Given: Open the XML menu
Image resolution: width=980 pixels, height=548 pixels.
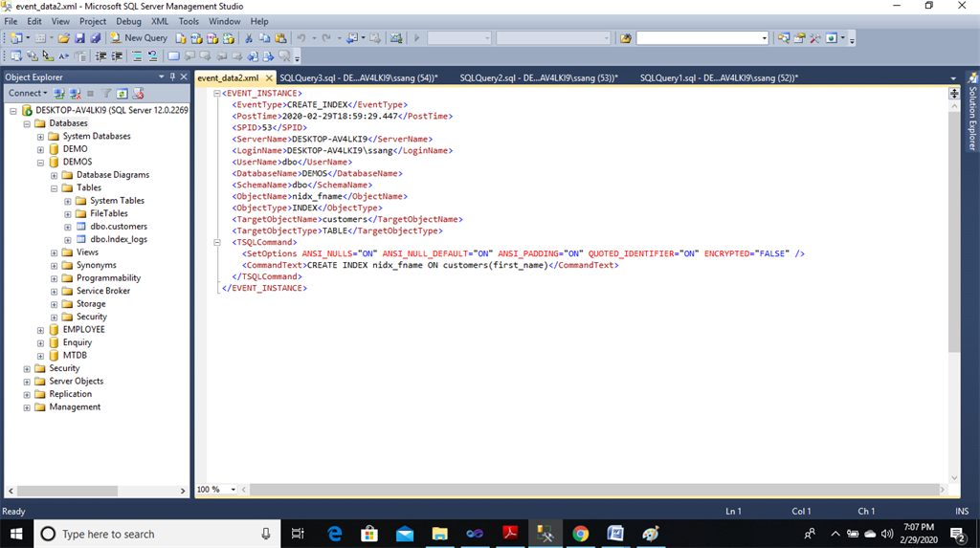Looking at the screenshot, I should pos(160,21).
